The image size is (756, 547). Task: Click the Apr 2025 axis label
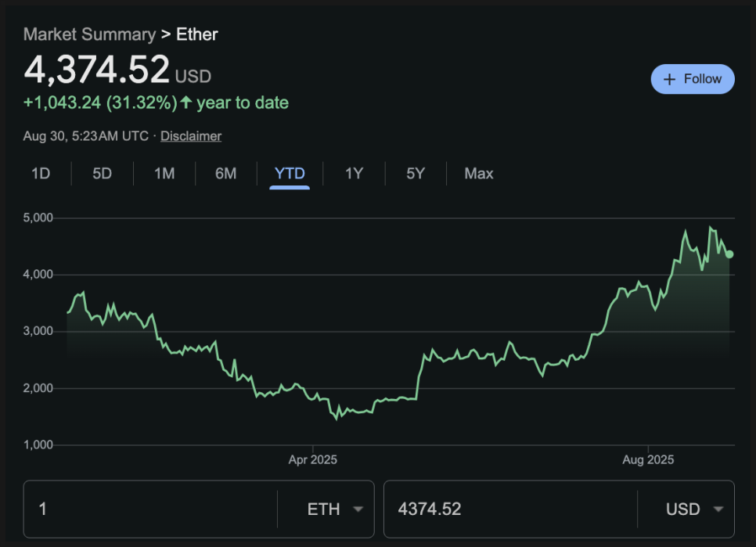pos(313,460)
